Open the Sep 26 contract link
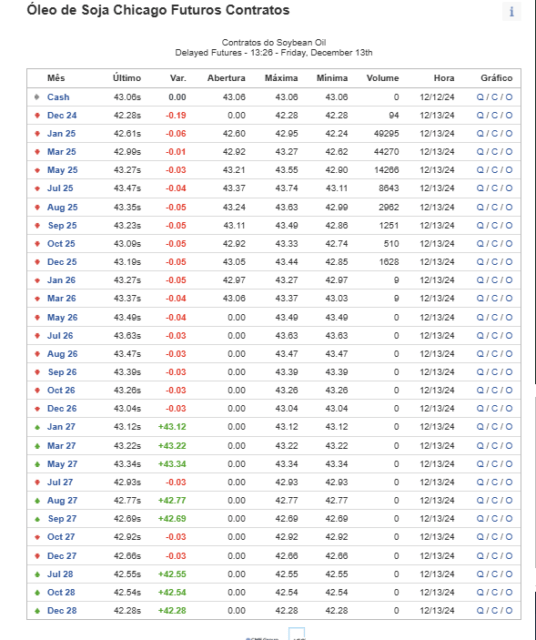 pos(62,372)
